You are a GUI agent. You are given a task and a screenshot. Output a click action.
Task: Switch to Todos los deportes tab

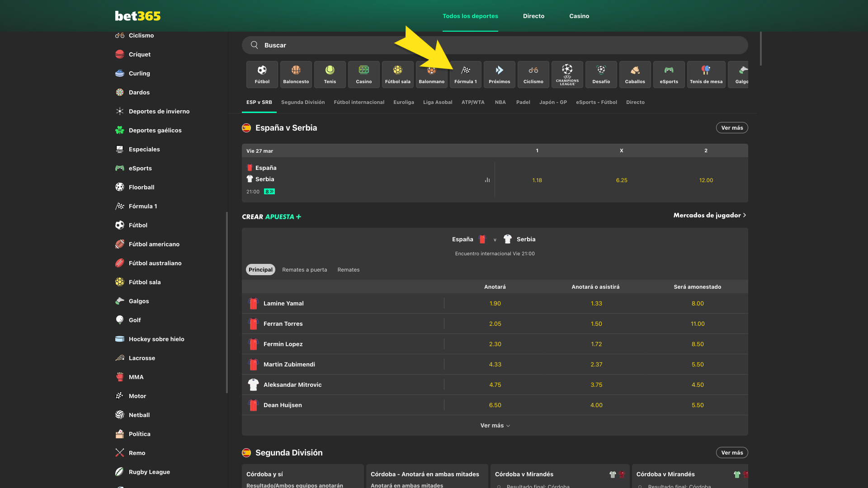[470, 16]
